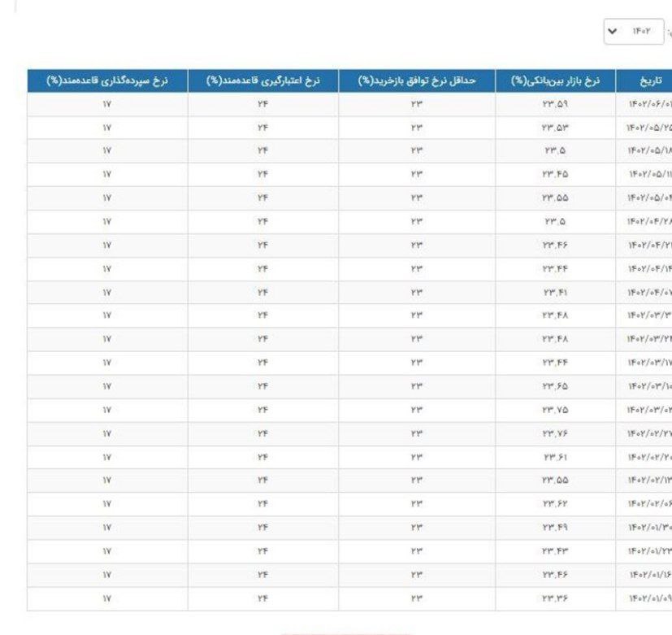
Task: Click the interbank rate value ۲۳.۴۱
Action: pyautogui.click(x=555, y=293)
